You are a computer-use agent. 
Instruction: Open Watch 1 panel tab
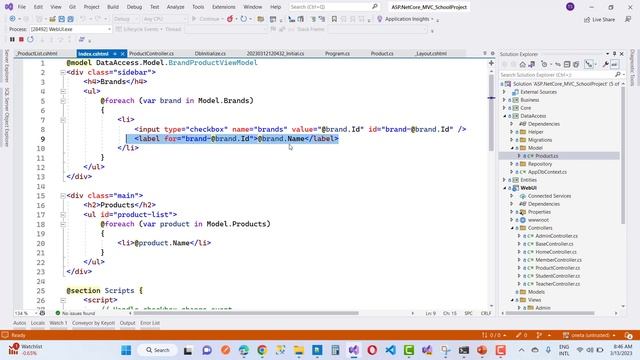(58, 323)
